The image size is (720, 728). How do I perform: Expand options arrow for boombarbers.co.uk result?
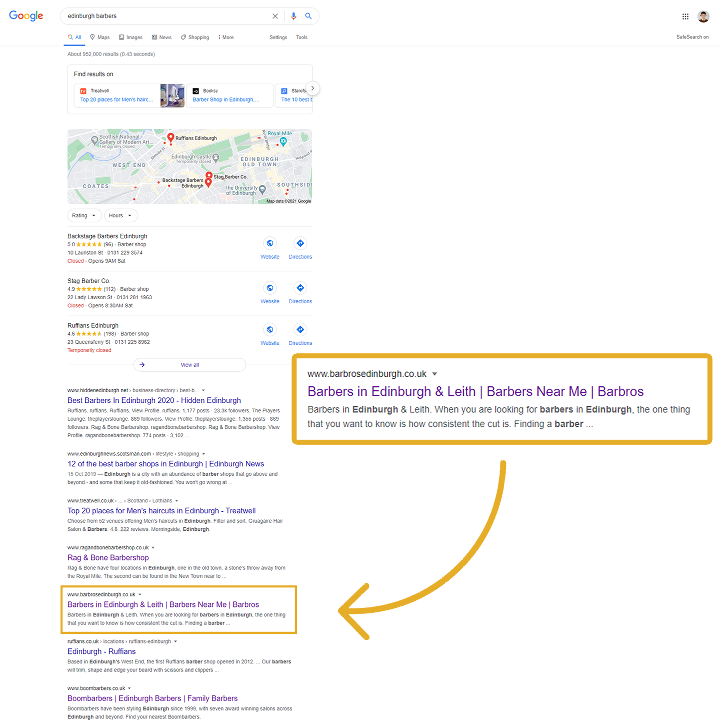(129, 688)
